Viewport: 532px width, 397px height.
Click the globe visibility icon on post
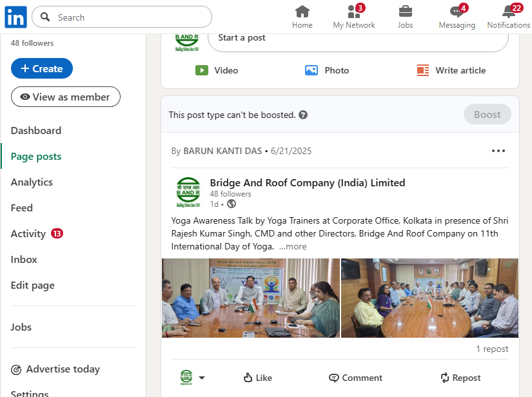(x=232, y=204)
